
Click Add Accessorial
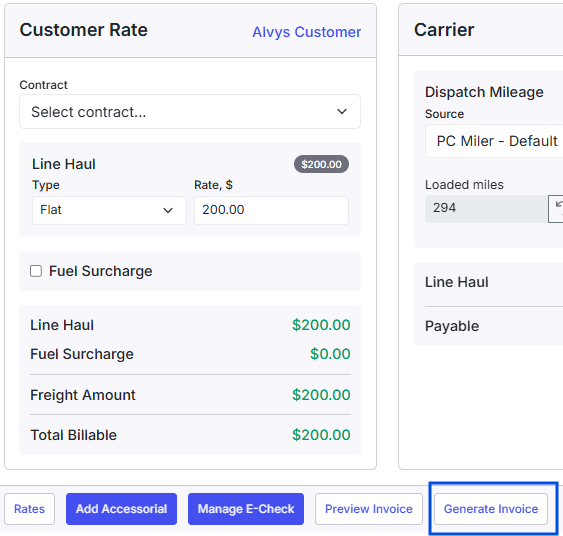tap(121, 509)
